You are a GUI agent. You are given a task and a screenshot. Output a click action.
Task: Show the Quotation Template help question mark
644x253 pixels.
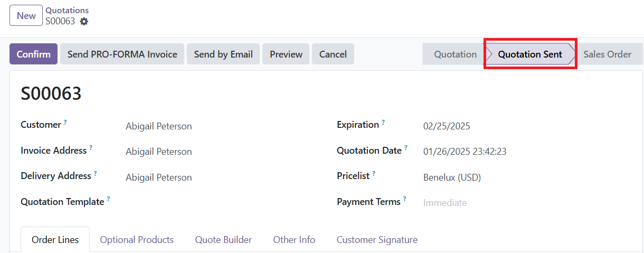pyautogui.click(x=108, y=199)
